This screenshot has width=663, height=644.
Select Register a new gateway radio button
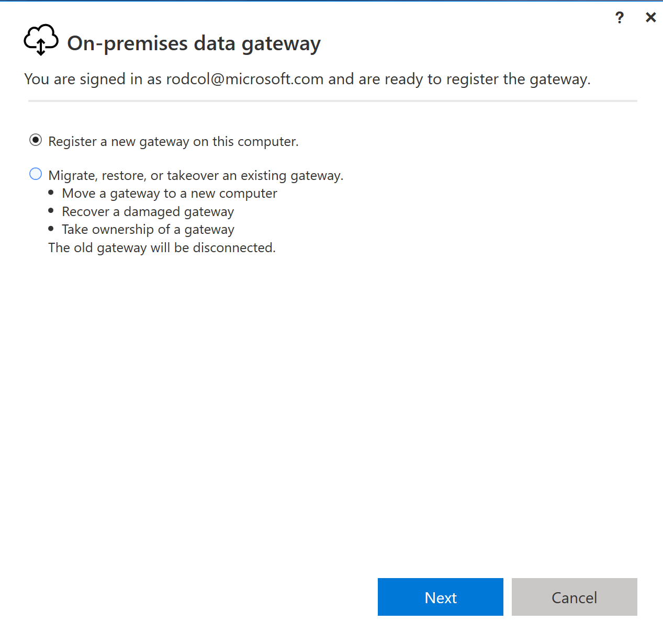(x=36, y=140)
